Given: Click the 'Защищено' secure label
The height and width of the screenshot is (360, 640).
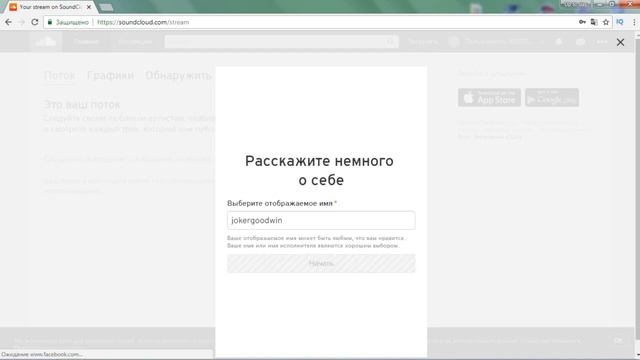Looking at the screenshot, I should tap(72, 22).
